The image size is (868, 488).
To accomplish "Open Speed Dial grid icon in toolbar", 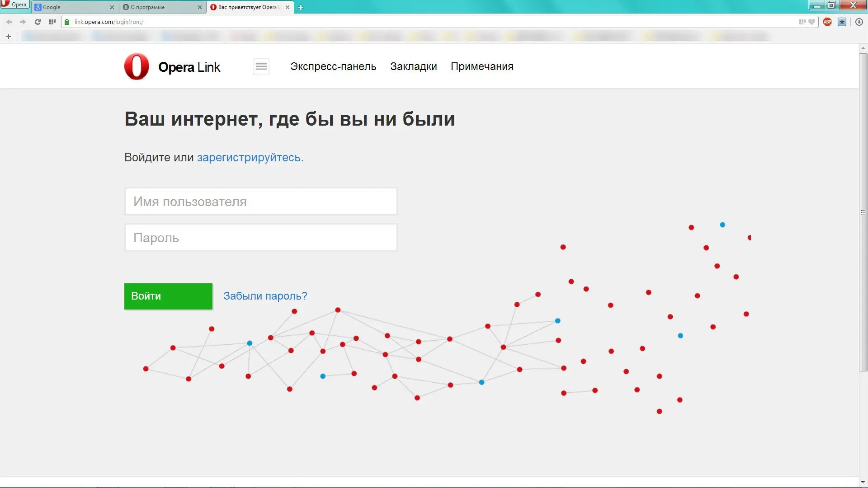I will (x=52, y=22).
